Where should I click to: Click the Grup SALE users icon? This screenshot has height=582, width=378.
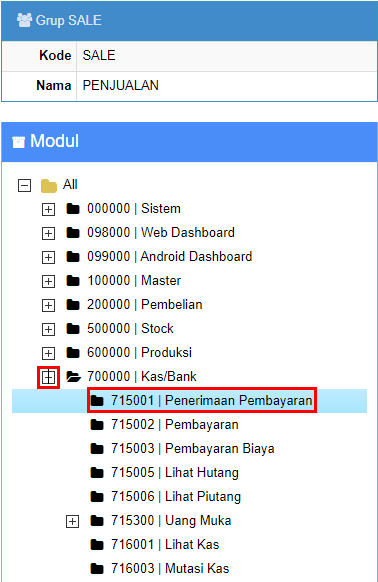pyautogui.click(x=25, y=20)
